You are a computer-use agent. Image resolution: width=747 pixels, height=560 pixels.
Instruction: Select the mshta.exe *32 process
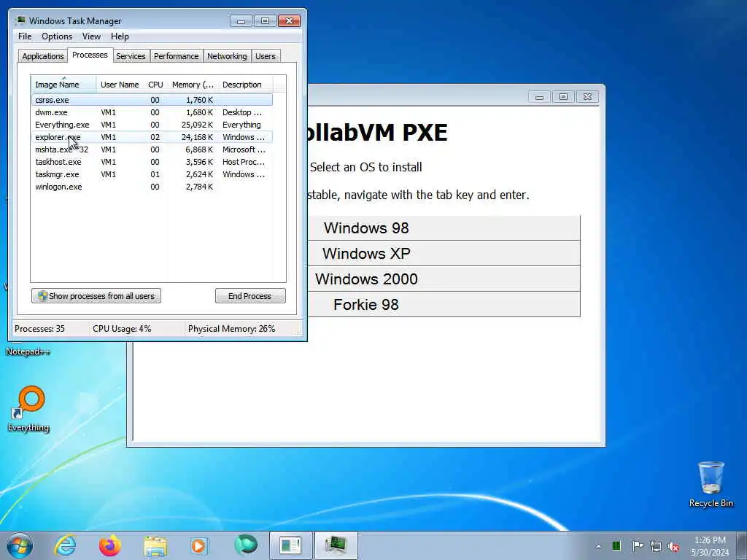[152, 149]
